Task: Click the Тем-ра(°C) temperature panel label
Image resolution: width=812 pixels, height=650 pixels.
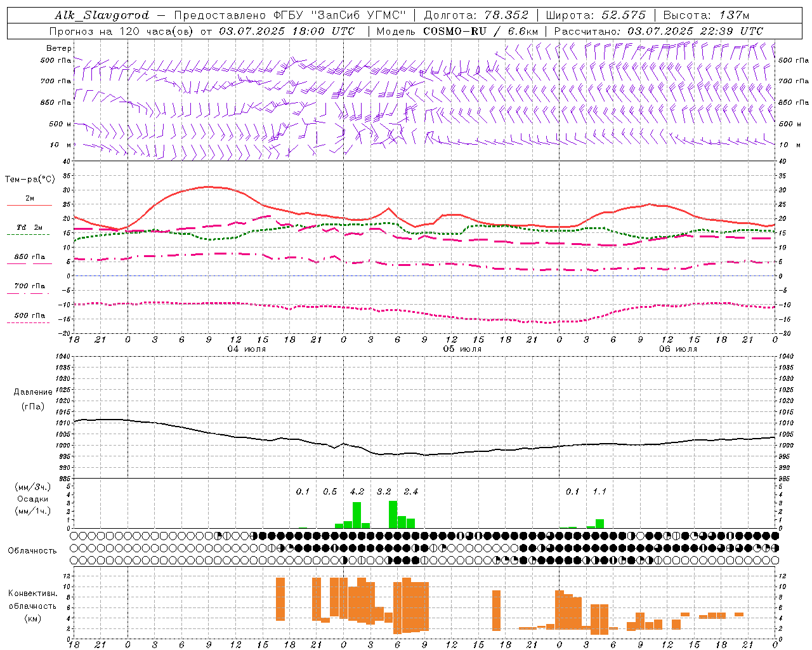Action: [x=30, y=180]
